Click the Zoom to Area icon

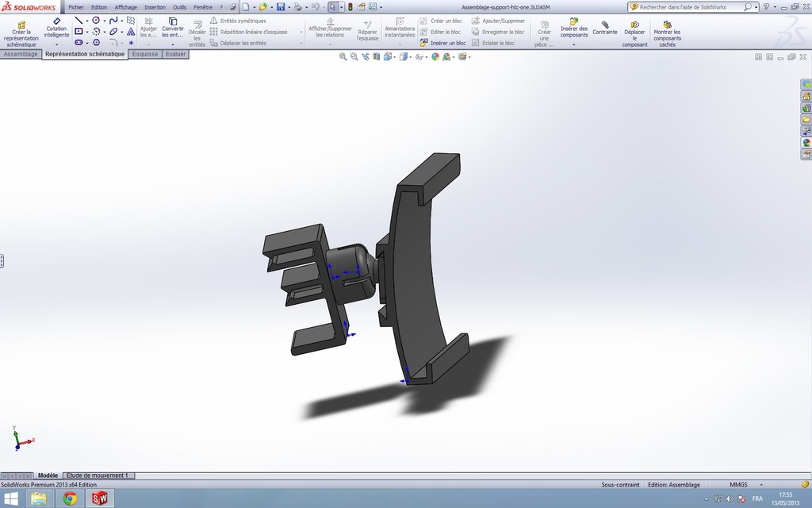click(x=354, y=56)
